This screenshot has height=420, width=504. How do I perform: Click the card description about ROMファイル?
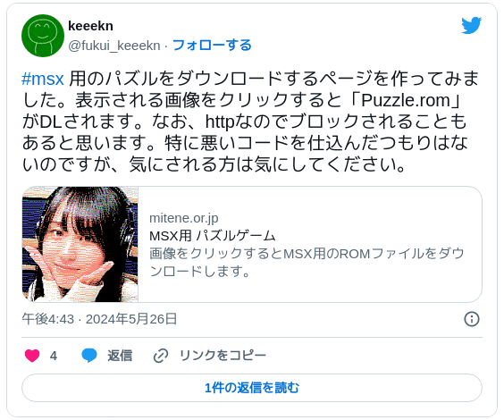tap(307, 263)
